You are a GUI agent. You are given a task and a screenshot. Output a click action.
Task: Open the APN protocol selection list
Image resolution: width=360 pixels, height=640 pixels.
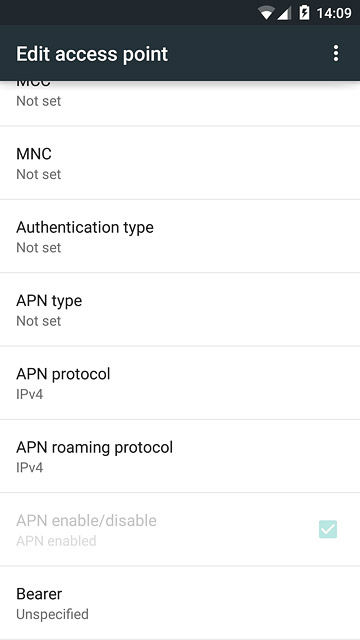tap(180, 383)
